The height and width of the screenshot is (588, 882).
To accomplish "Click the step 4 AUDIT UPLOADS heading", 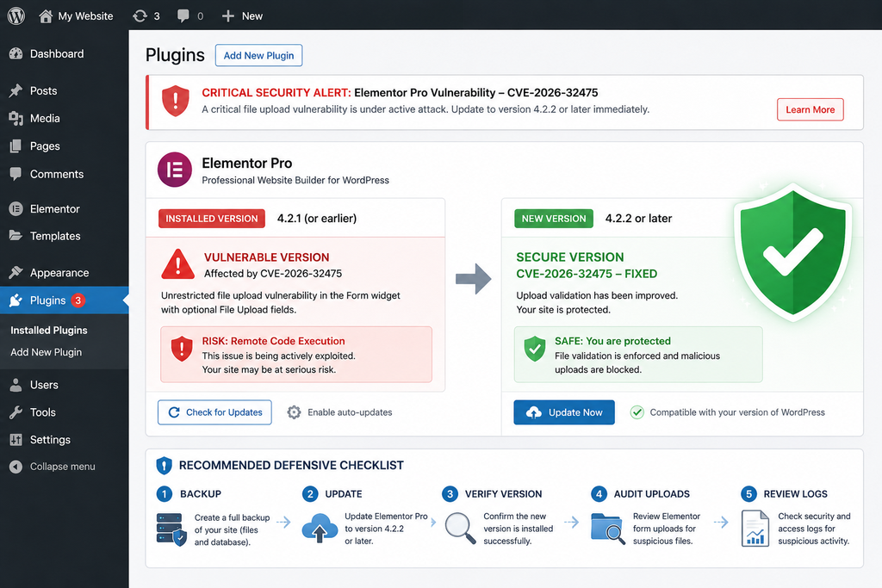I will [651, 493].
